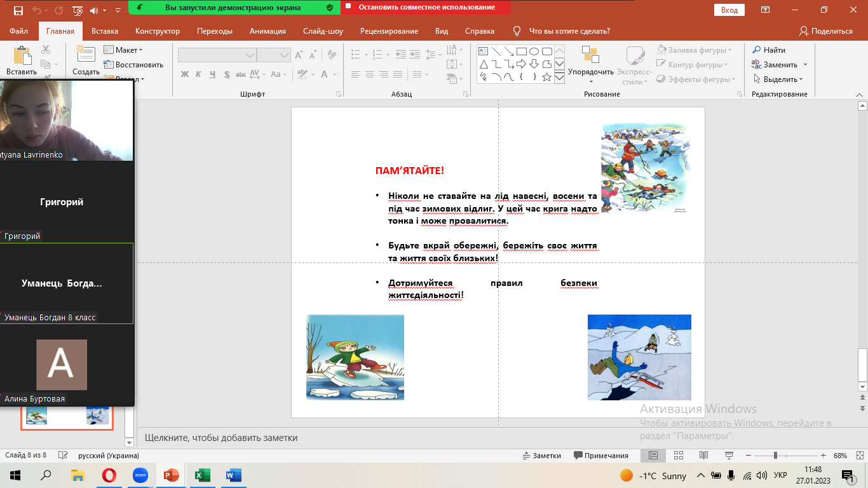
Task: Open the Упорядочить arrange dropdown
Action: 591,72
